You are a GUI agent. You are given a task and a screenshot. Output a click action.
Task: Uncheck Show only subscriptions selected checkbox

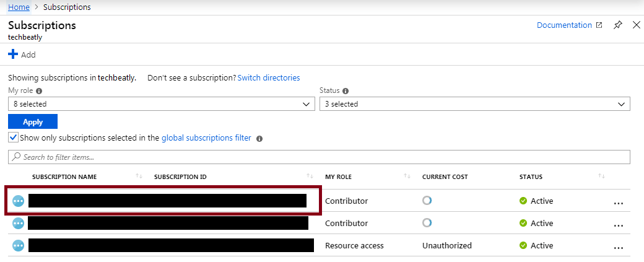13,138
